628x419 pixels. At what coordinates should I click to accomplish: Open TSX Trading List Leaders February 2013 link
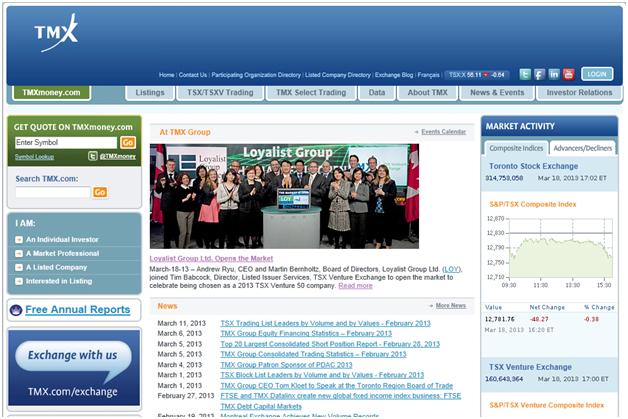coord(325,323)
